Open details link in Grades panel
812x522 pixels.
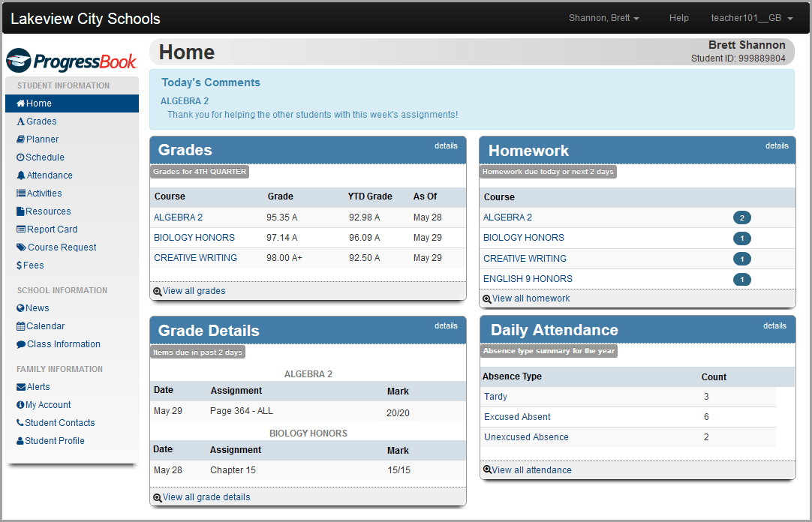[x=446, y=146]
